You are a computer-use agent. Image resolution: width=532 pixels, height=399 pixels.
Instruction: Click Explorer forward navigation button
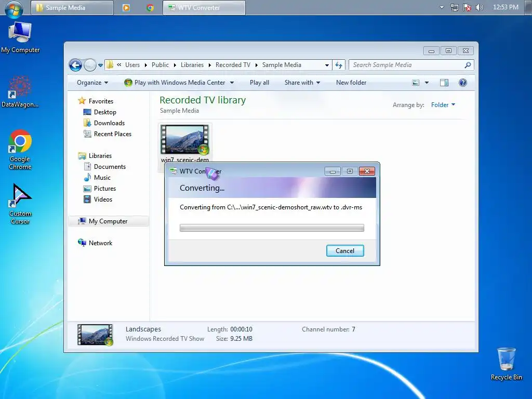(x=90, y=65)
